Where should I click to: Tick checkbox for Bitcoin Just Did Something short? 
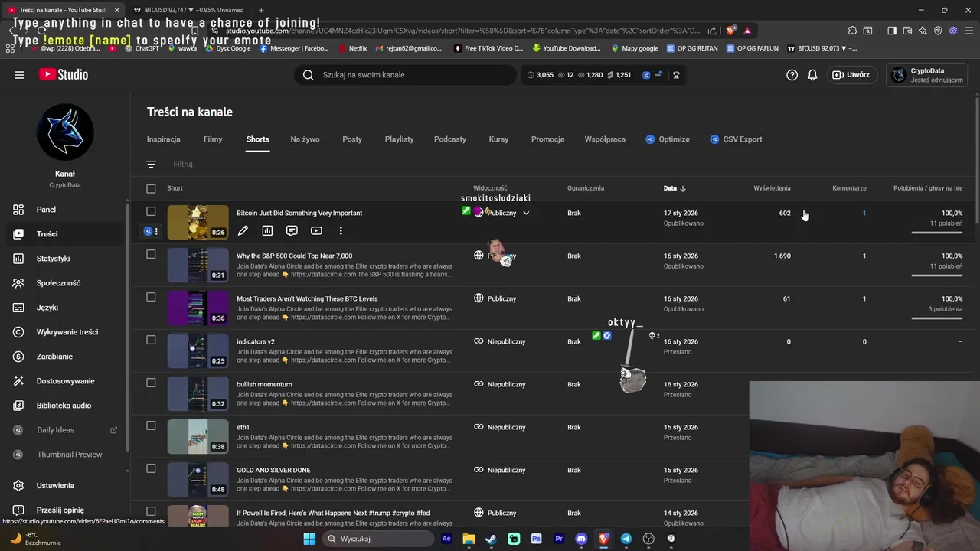click(151, 211)
